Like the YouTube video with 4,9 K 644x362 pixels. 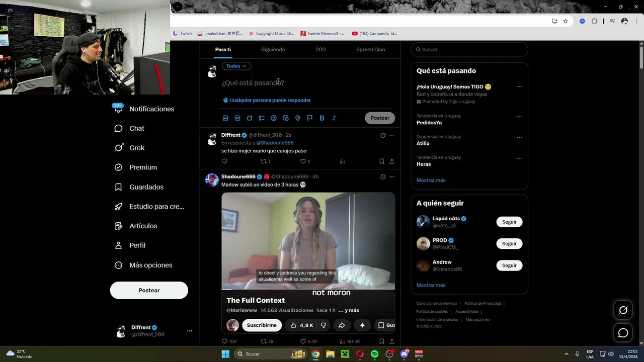301,325
